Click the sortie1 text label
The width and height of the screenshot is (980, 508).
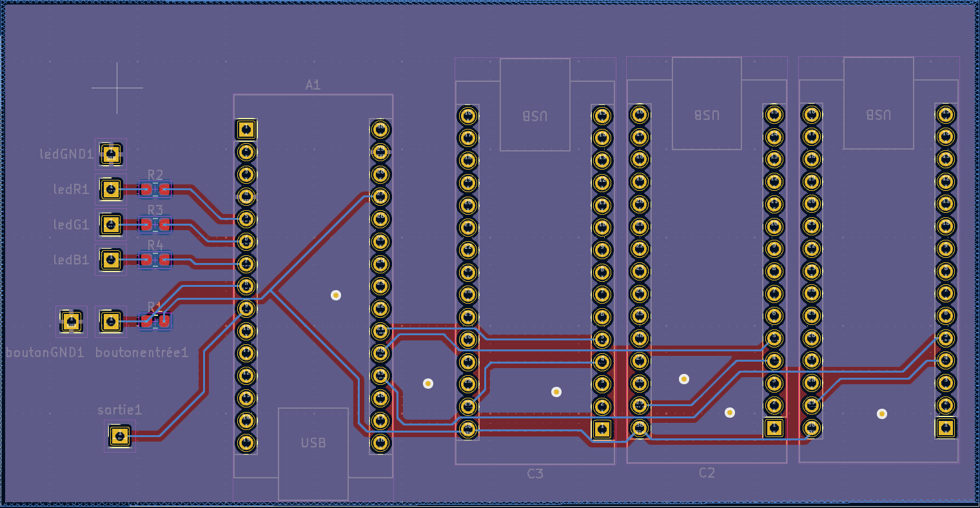click(120, 410)
